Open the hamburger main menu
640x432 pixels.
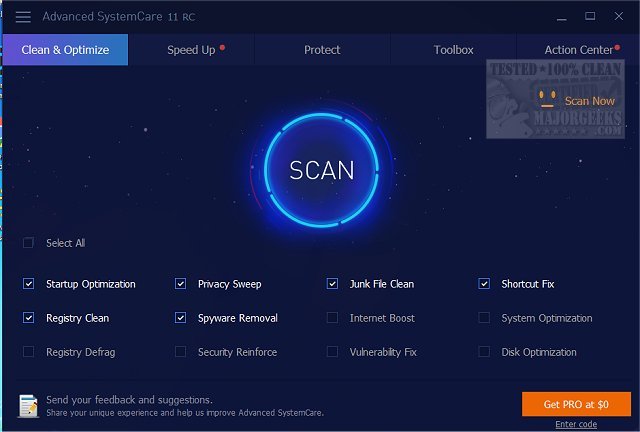tap(23, 17)
